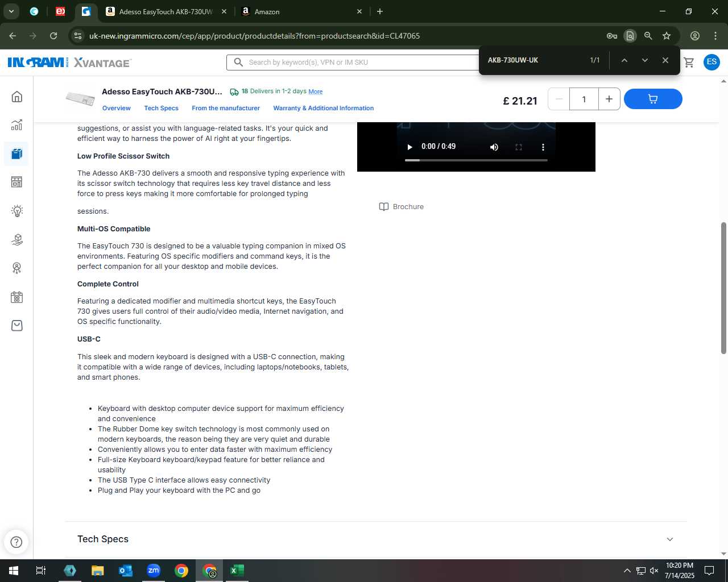Open the password key icon
The height and width of the screenshot is (582, 728).
coord(612,36)
